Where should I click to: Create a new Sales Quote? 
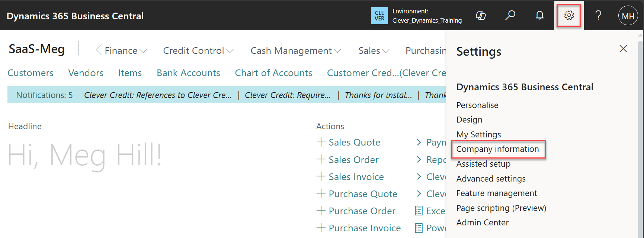pyautogui.click(x=354, y=142)
